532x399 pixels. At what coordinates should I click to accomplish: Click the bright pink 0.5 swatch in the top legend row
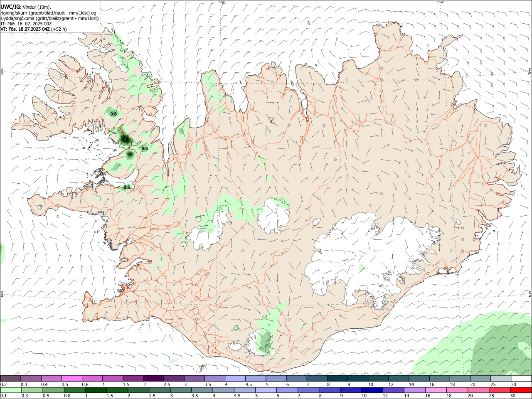point(71,378)
